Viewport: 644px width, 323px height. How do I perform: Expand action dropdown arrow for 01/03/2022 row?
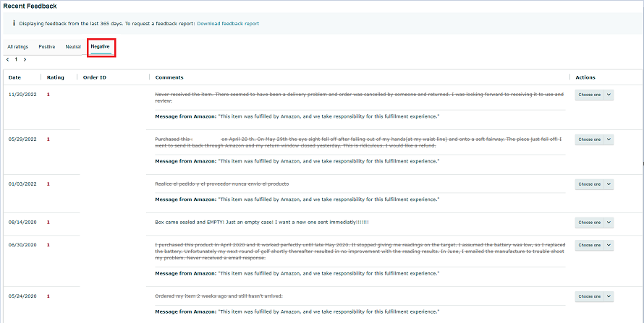tap(609, 184)
